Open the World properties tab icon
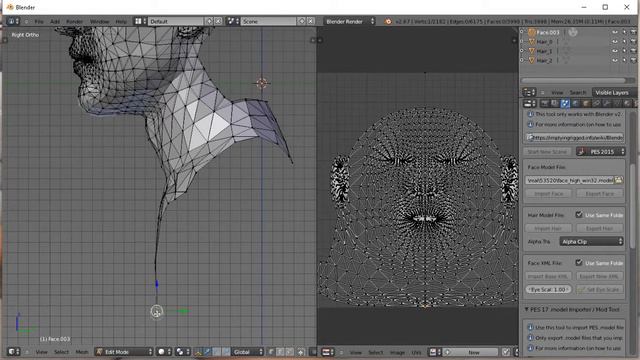The image size is (640, 360). [576, 104]
